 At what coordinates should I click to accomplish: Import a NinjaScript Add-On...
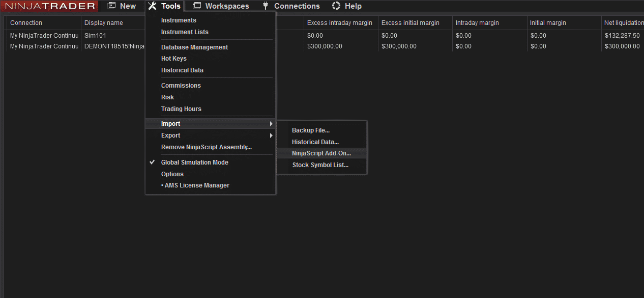(x=321, y=153)
